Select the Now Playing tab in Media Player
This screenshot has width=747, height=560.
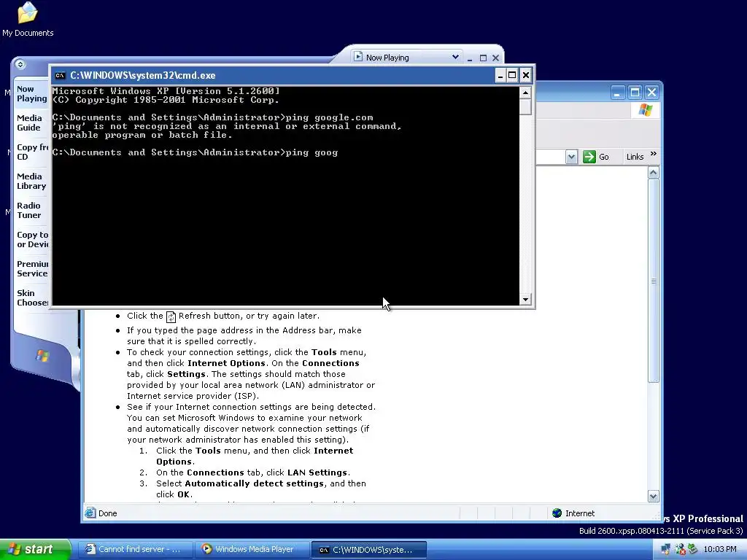point(31,94)
